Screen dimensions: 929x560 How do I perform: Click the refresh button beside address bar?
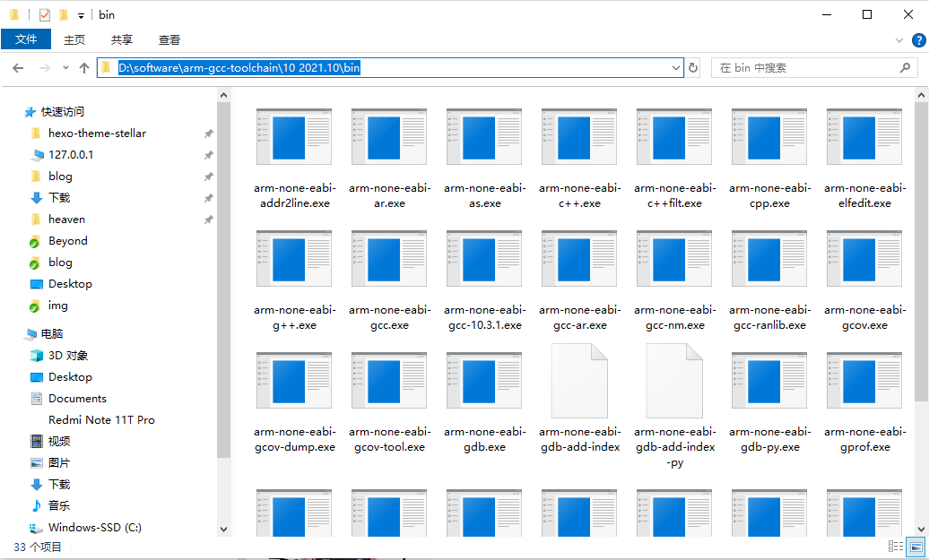pos(693,68)
